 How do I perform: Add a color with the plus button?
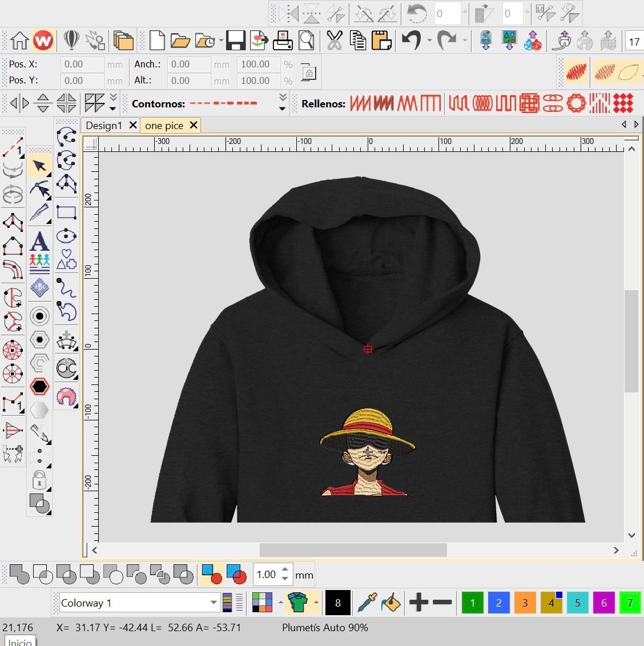pos(417,603)
